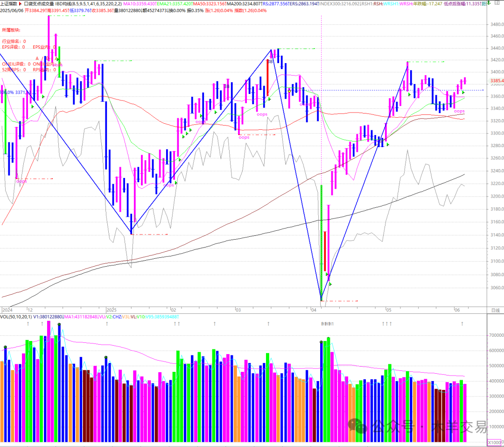504x447 pixels.
Task: Select the 口袋支点成交量 indicator name
Action: point(39,4)
